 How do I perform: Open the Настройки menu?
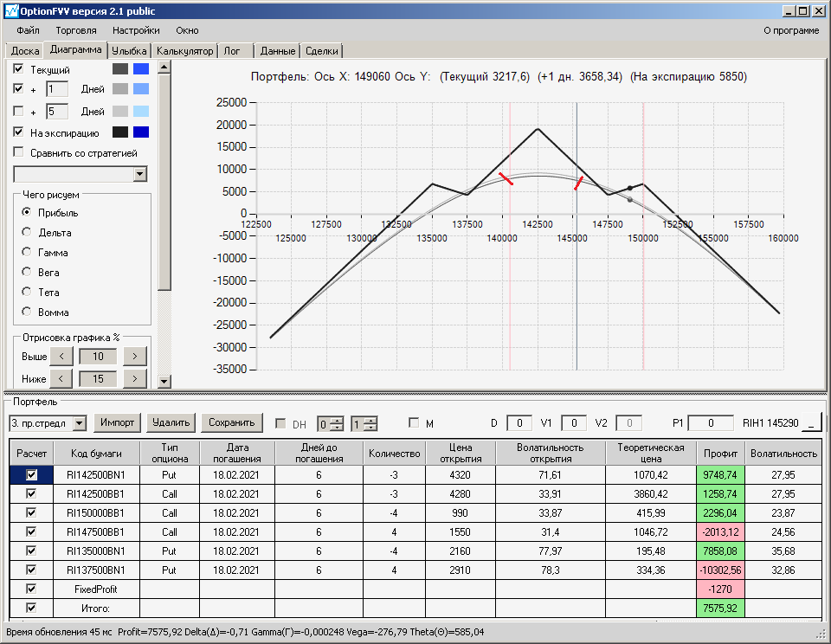[135, 30]
